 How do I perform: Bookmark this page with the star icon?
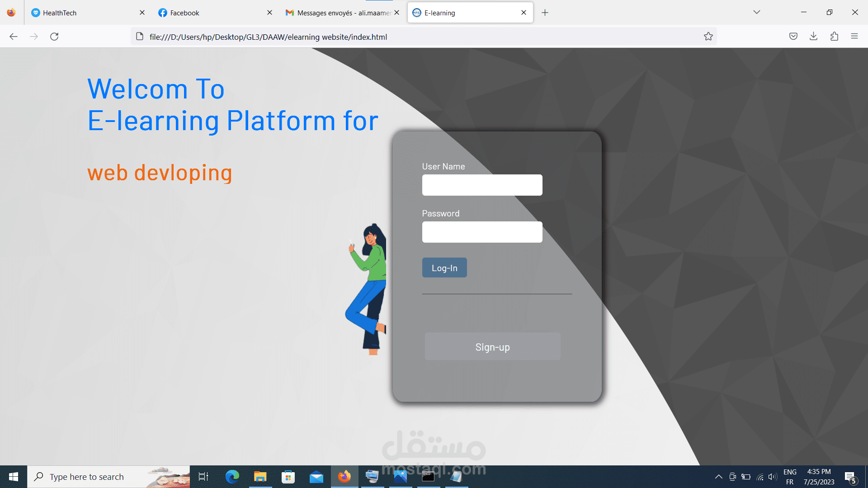(708, 37)
